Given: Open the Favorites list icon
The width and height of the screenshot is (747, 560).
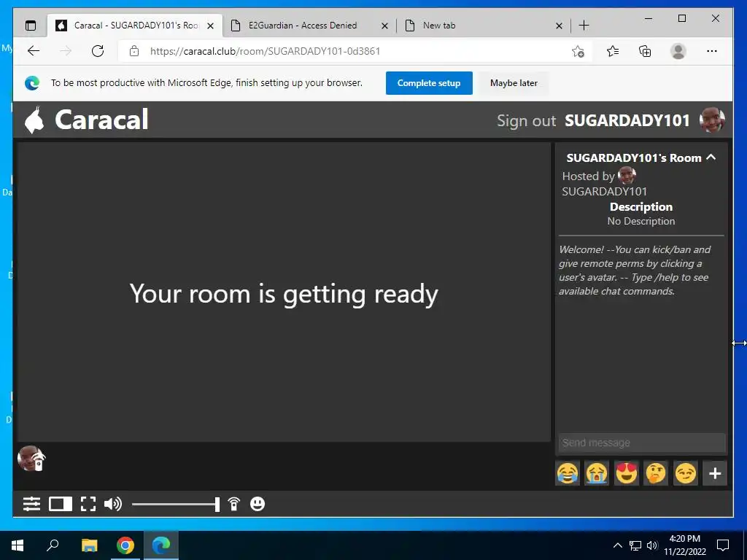Looking at the screenshot, I should 613,51.
